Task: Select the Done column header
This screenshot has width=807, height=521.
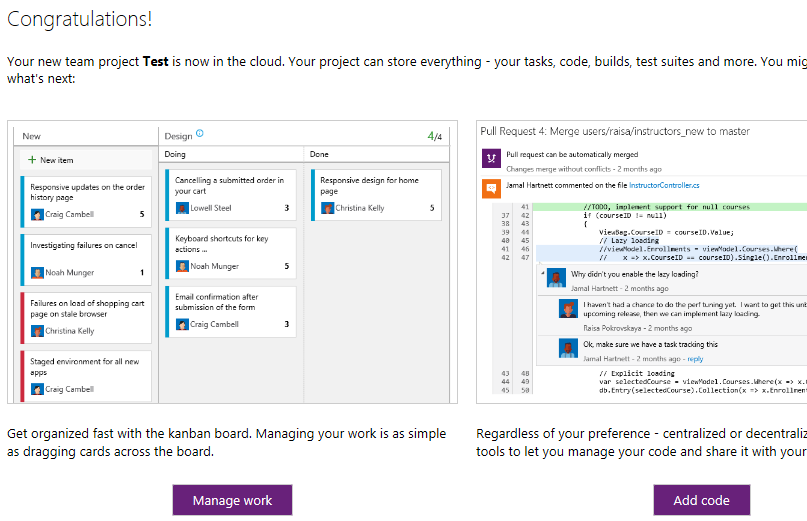Action: point(319,154)
